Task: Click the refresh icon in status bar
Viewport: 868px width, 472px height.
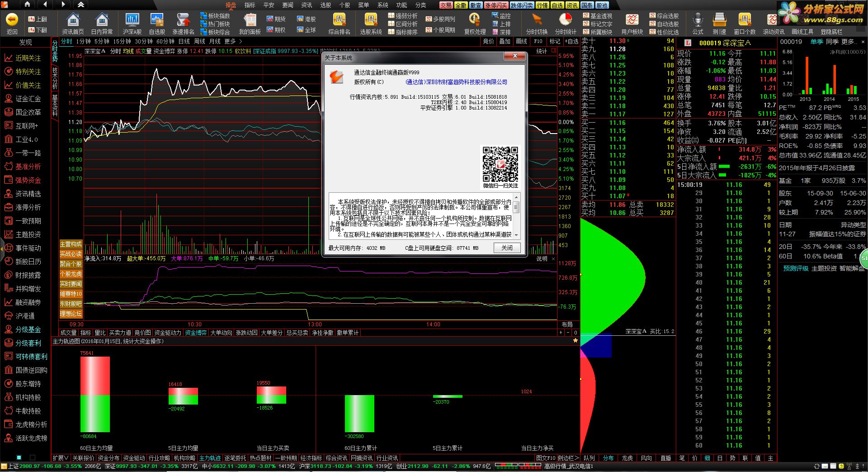Action: click(x=816, y=467)
